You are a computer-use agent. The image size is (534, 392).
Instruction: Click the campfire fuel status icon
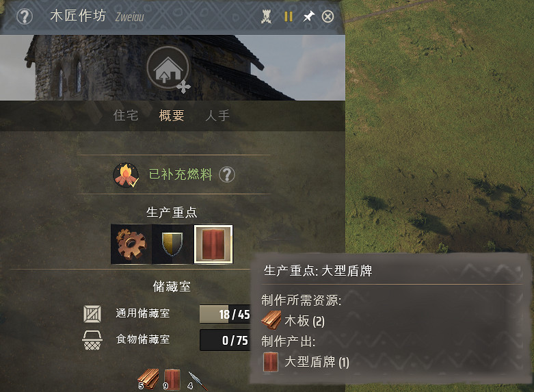pos(126,175)
